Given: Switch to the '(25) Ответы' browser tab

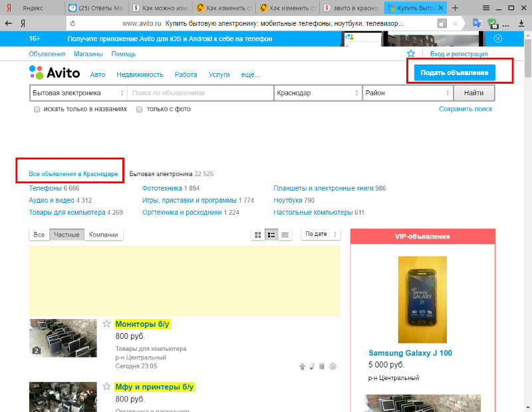Looking at the screenshot, I should pos(96,8).
